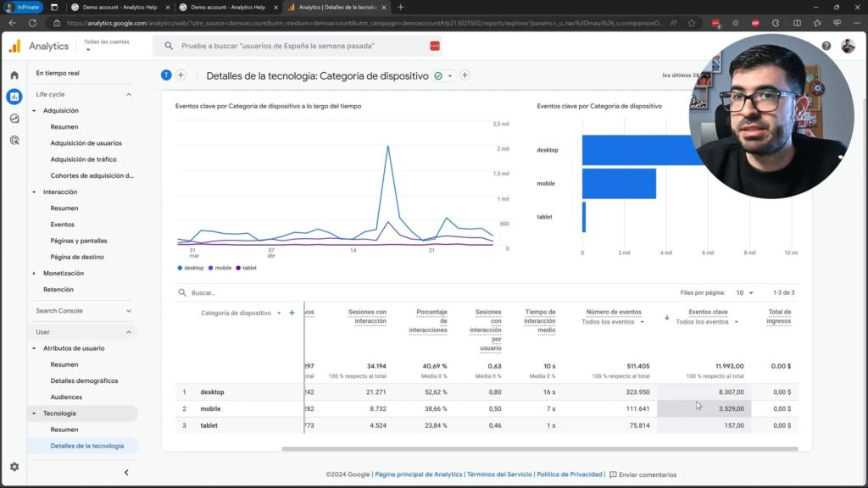868x488 pixels.
Task: Collapse the Tecnología tree group
Action: click(x=34, y=413)
